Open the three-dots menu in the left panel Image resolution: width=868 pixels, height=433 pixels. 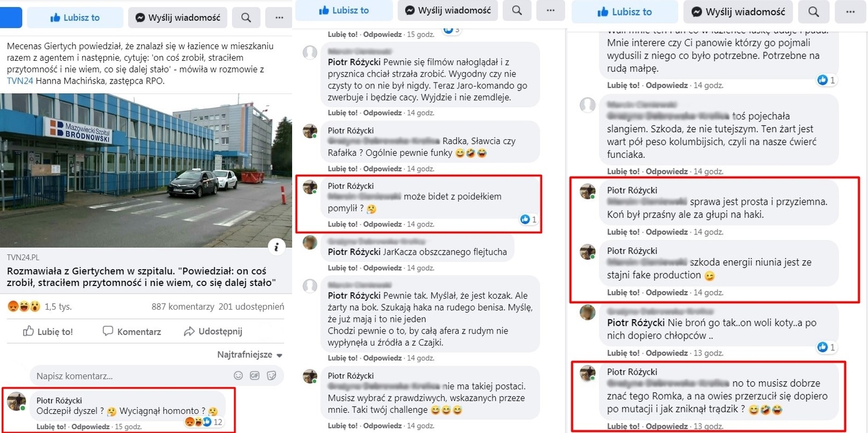(279, 18)
